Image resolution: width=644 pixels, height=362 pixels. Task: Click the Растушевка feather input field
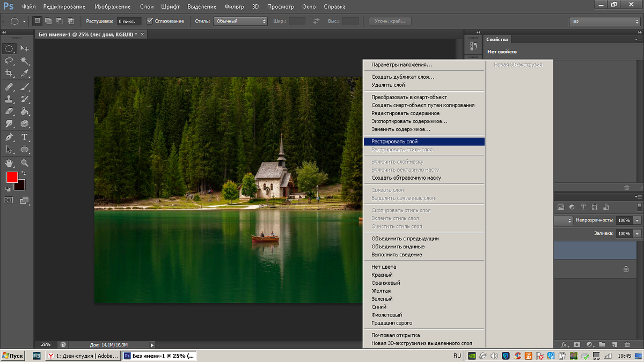[x=129, y=21]
